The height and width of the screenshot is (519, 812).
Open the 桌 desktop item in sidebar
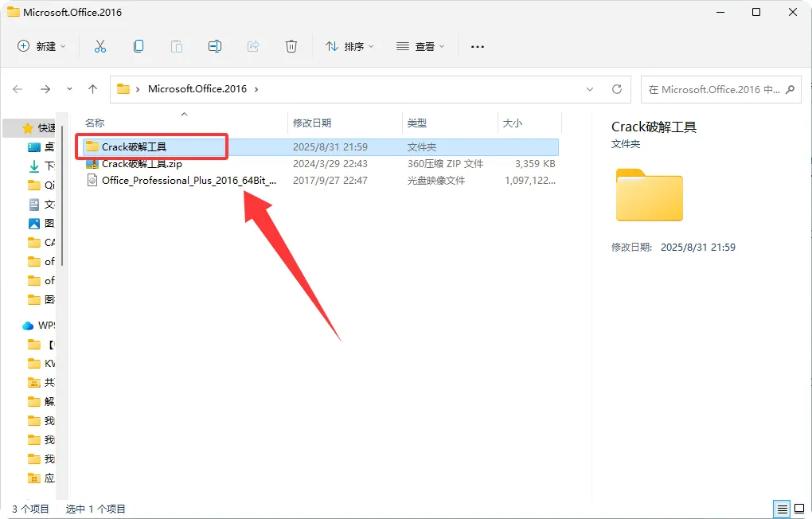coord(41,147)
